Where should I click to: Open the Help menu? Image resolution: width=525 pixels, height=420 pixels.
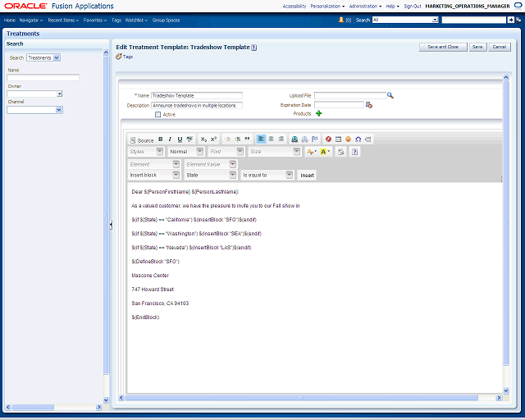coord(392,6)
